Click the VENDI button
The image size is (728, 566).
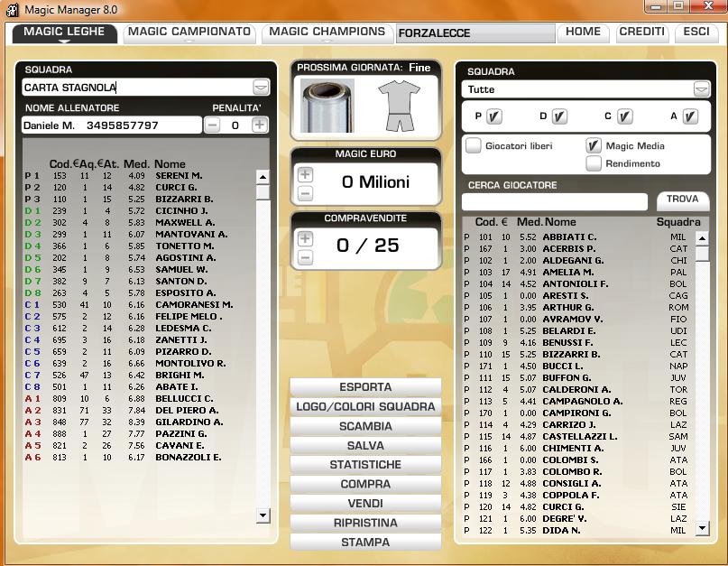(x=365, y=504)
